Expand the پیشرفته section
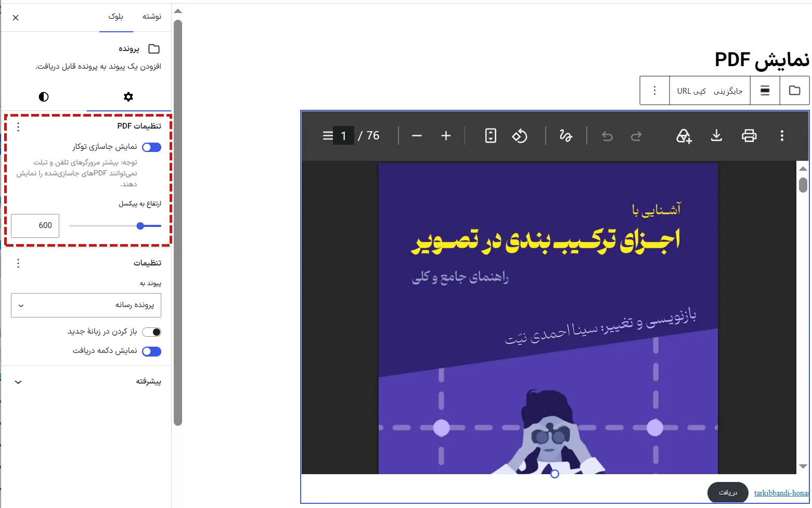The image size is (812, 508). [86, 382]
